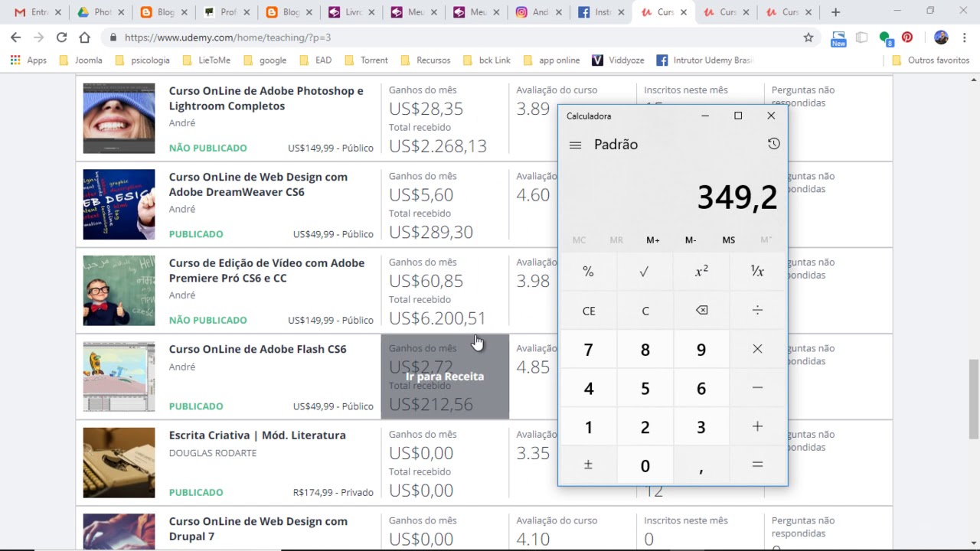Click the Pinterest extension icon

pyautogui.click(x=907, y=37)
